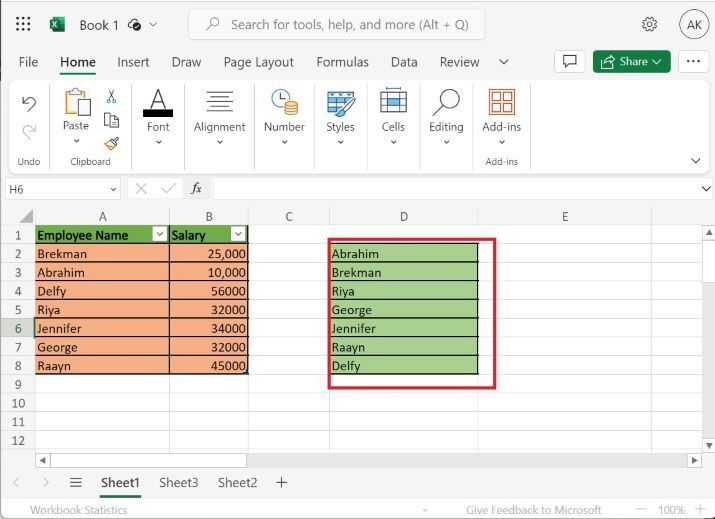
Task: Open the Editing magnifier icon
Action: (x=446, y=102)
